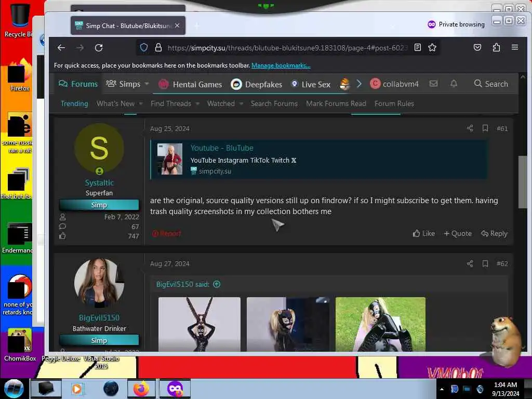
Task: Open the Forums navigation tab
Action: (x=78, y=84)
